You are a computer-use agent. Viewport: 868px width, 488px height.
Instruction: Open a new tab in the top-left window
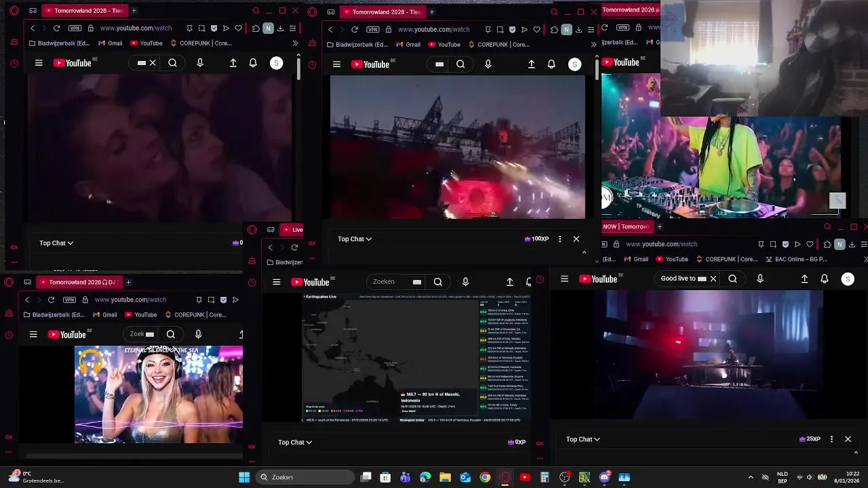tap(134, 11)
